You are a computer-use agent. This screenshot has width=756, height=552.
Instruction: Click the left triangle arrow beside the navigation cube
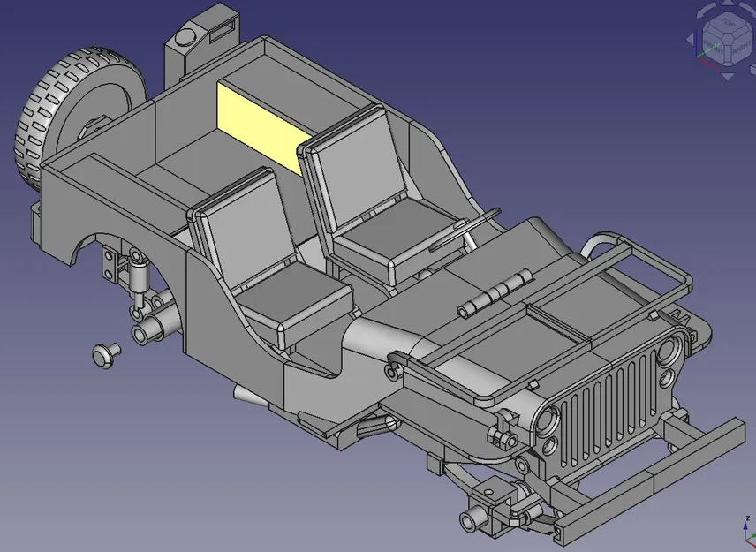(690, 38)
